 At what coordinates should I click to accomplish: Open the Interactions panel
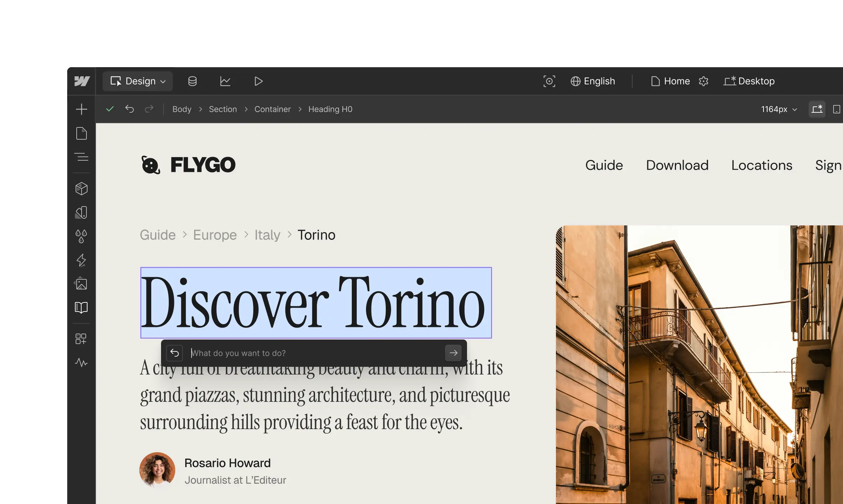click(x=81, y=260)
